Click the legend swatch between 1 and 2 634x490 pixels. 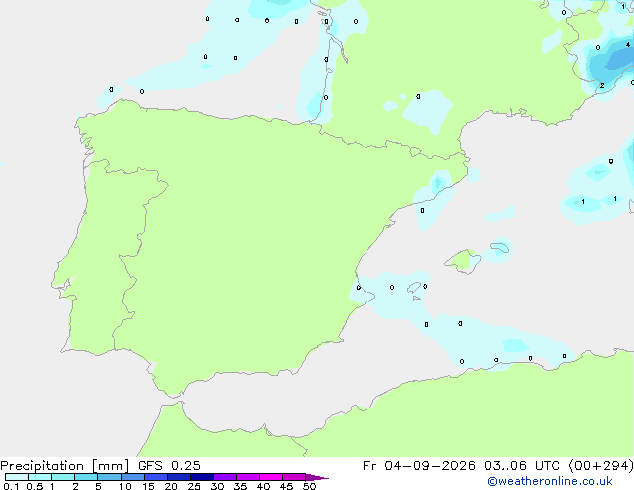63,477
